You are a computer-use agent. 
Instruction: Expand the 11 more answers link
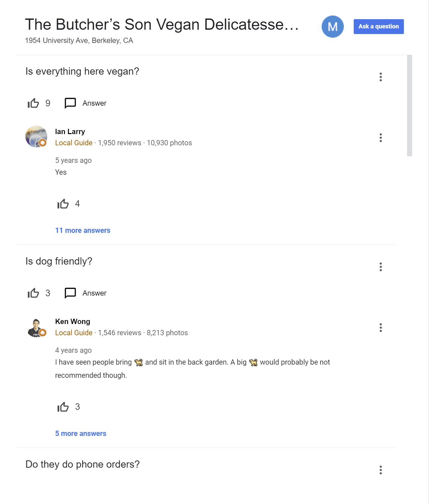point(83,231)
